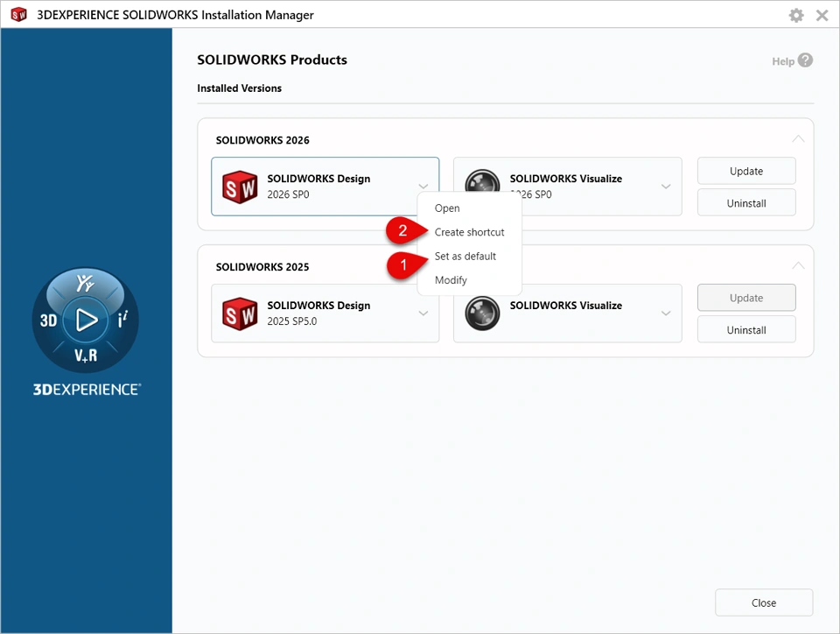The width and height of the screenshot is (840, 634).
Task: Click the Help link text
Action: pyautogui.click(x=782, y=61)
